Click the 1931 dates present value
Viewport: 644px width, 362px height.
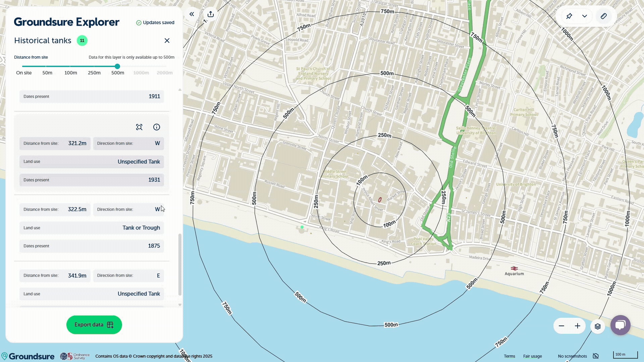154,180
